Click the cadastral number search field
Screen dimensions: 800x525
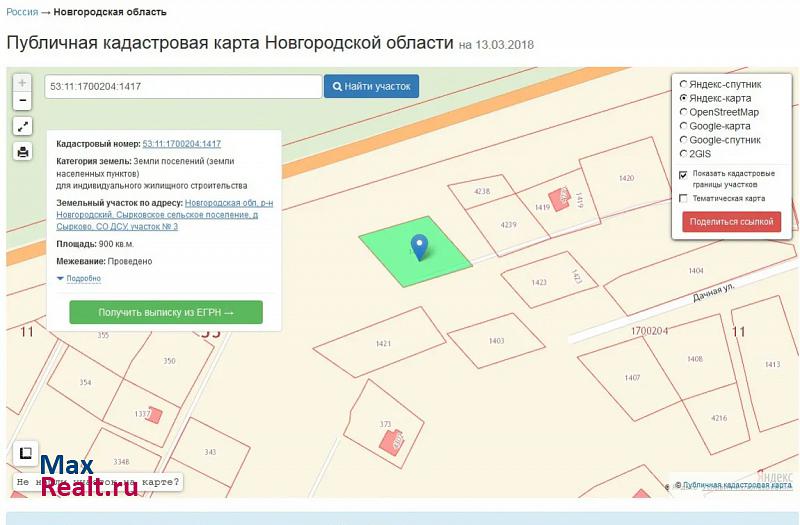click(182, 87)
